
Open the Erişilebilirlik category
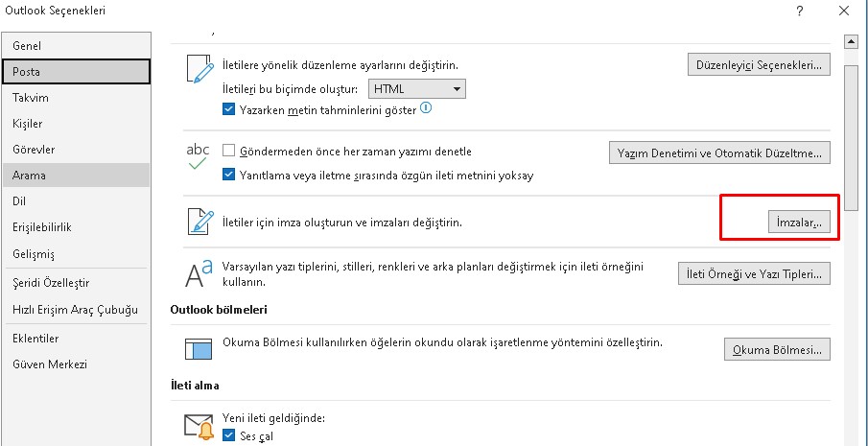[x=76, y=227]
